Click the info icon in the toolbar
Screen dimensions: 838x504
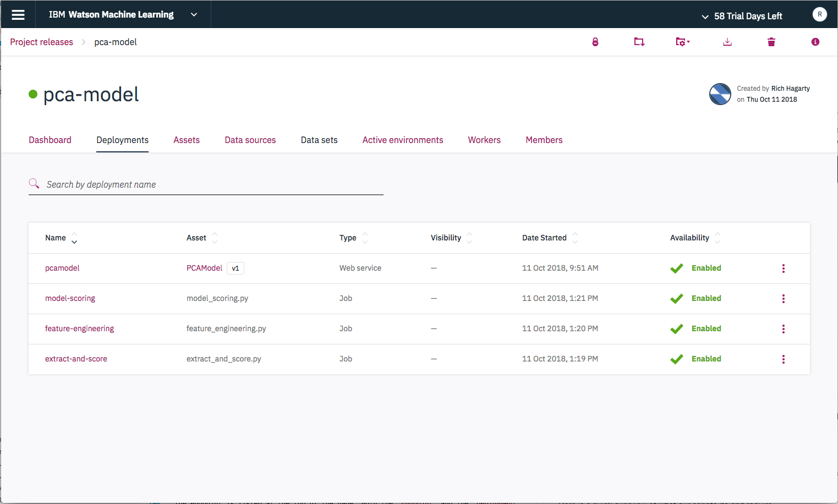tap(815, 42)
